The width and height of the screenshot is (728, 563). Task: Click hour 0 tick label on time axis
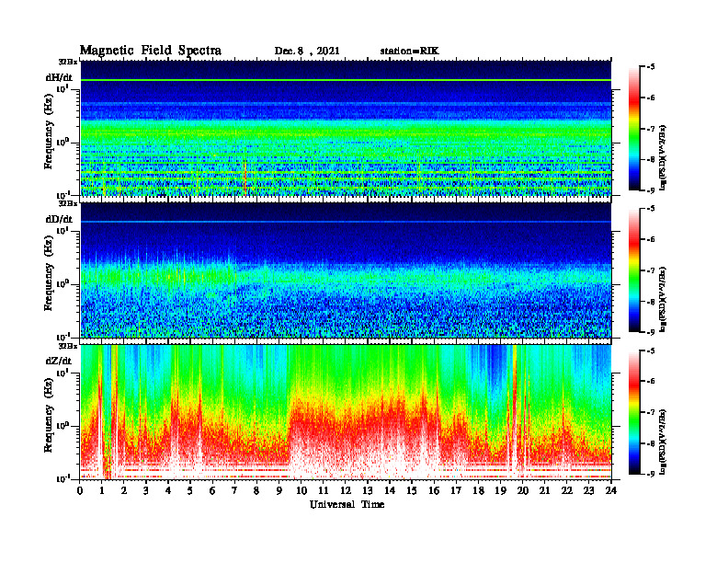tap(80, 490)
